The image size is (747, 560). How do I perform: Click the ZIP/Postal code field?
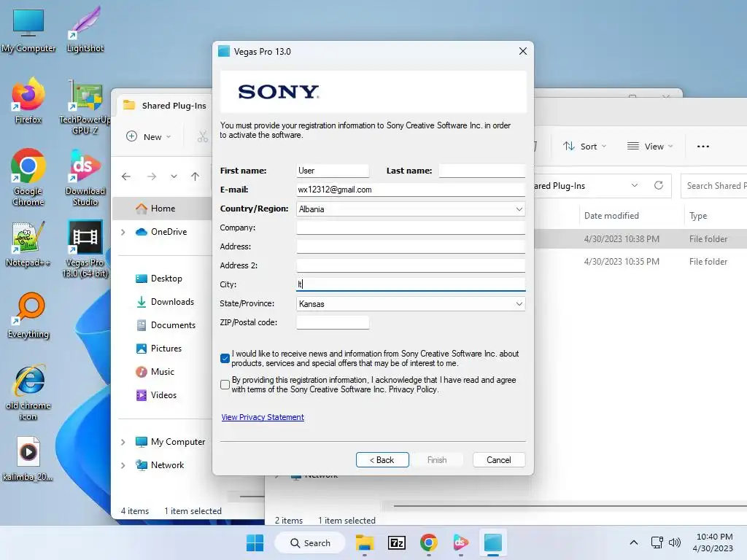point(333,322)
